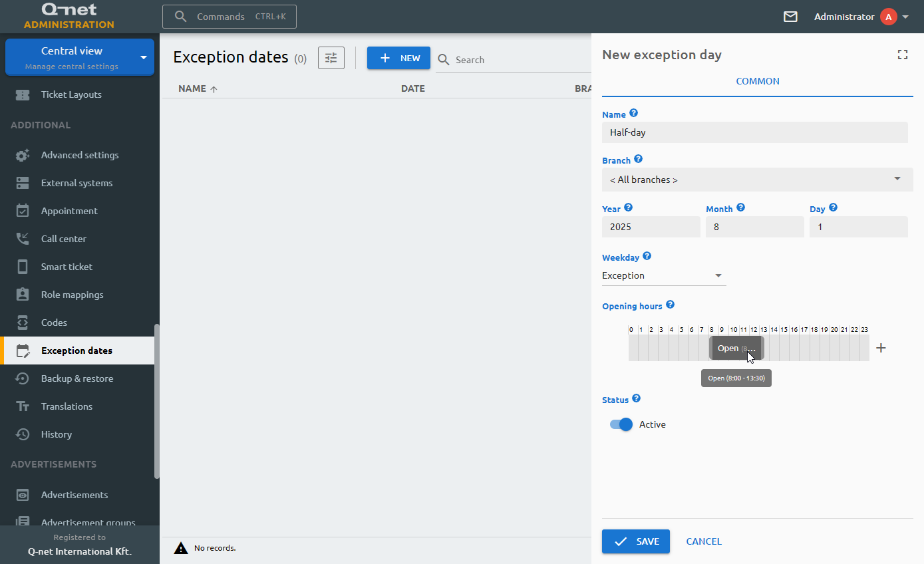The image size is (924, 564).
Task: Cancel the new exception day
Action: tap(704, 541)
